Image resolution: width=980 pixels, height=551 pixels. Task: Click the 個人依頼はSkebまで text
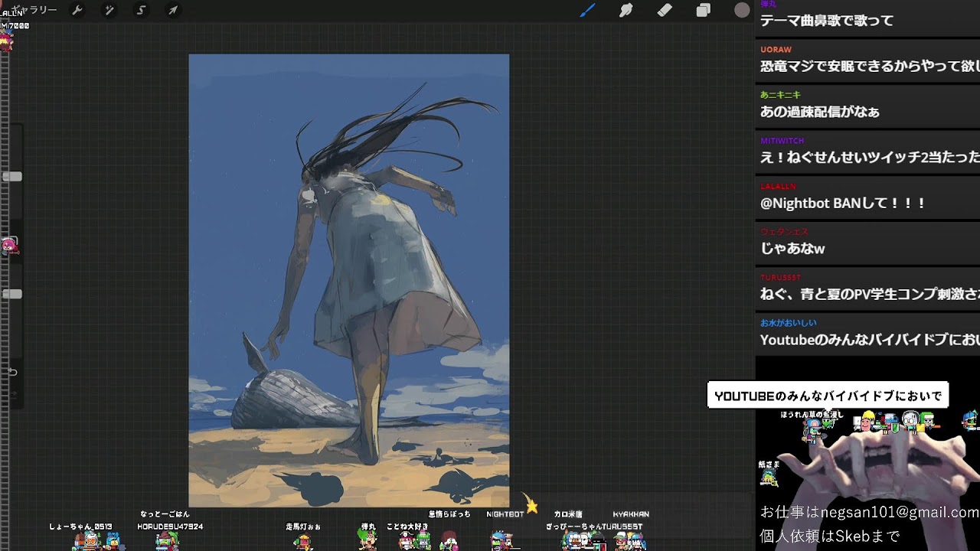(x=830, y=536)
